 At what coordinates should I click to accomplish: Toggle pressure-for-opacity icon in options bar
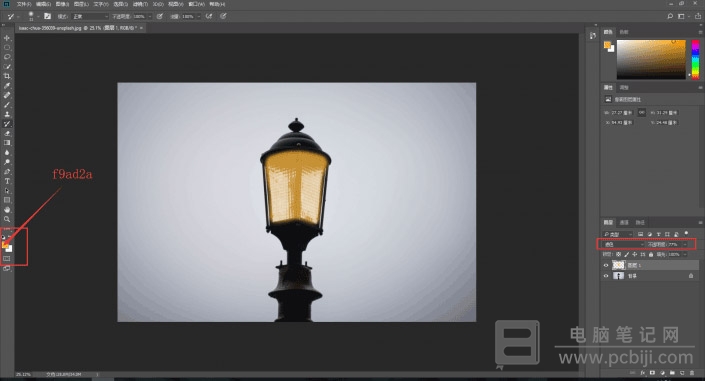click(x=160, y=16)
